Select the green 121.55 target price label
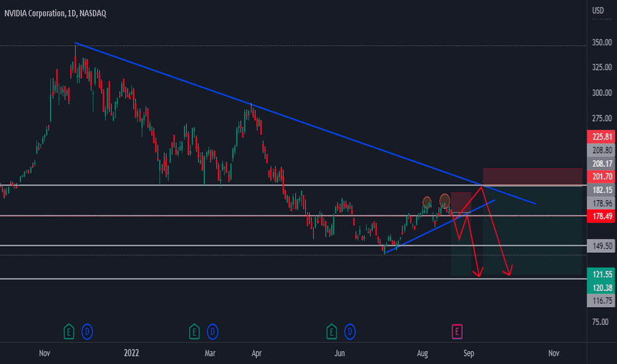 (x=602, y=274)
